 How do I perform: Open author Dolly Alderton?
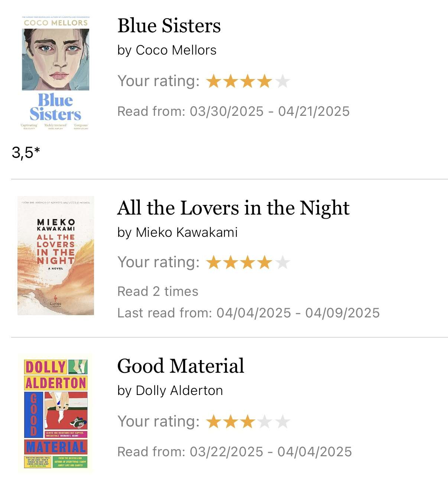click(179, 391)
